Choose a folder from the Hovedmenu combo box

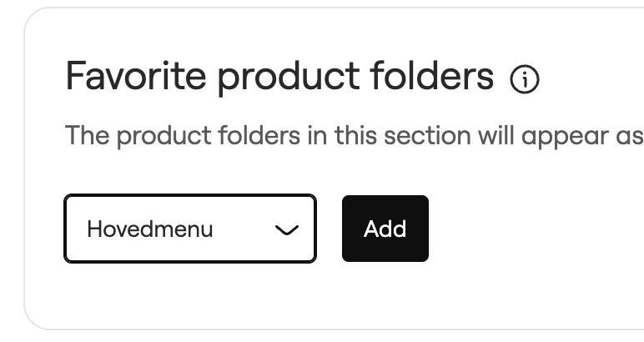[x=190, y=229]
